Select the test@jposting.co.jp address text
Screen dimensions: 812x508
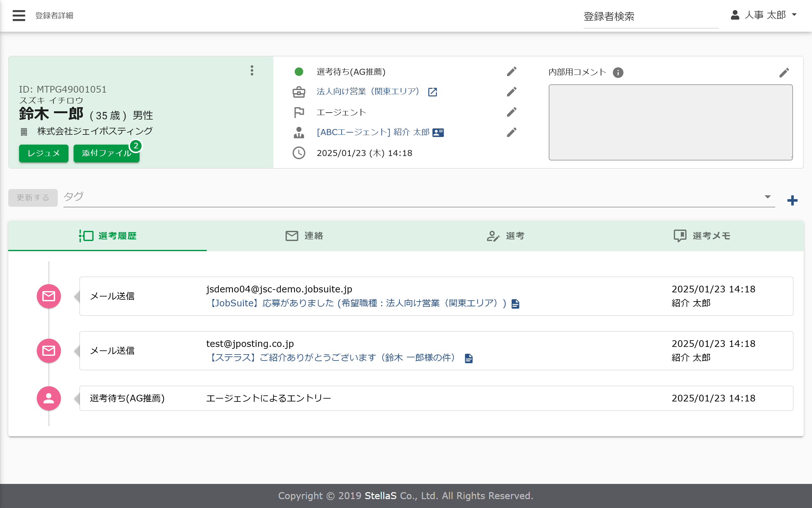250,344
